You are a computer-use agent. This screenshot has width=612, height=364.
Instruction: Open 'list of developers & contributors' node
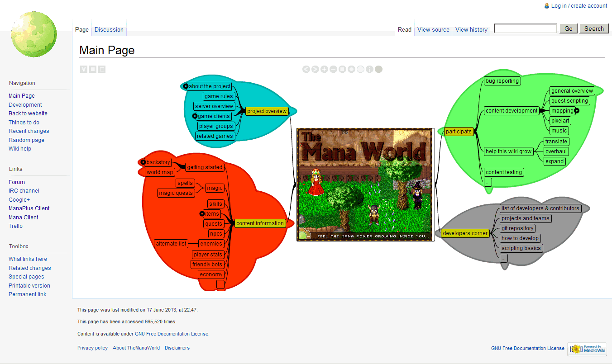click(x=540, y=208)
